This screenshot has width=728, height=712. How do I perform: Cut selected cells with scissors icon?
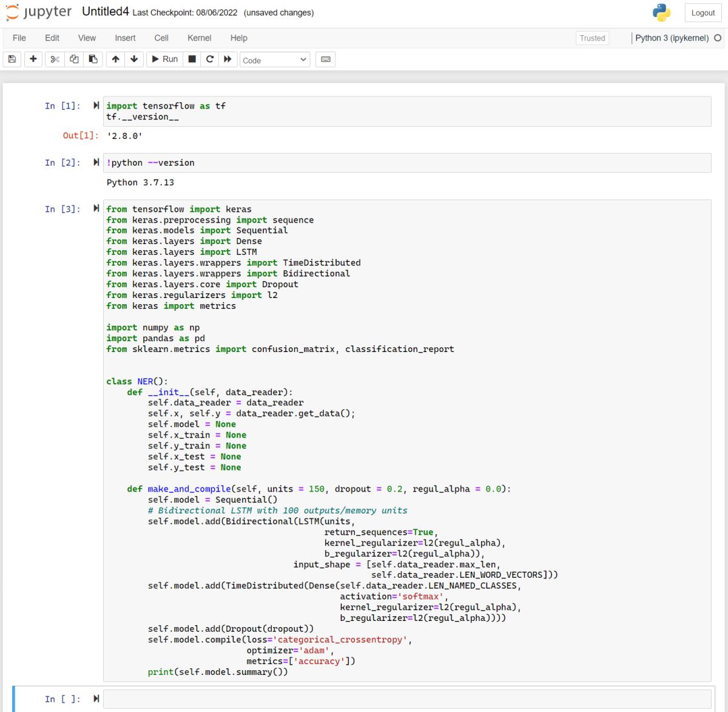pos(55,59)
